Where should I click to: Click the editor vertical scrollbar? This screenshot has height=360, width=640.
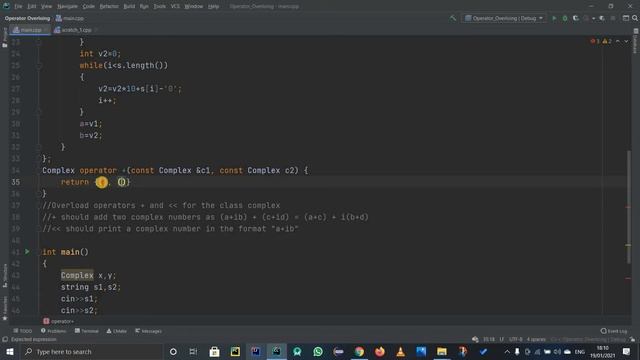pyautogui.click(x=629, y=207)
